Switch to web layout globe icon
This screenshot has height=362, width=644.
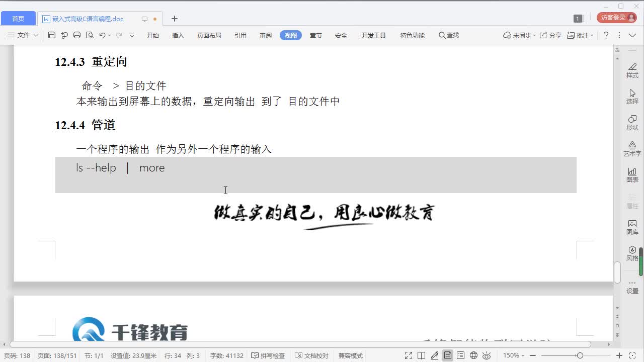pyautogui.click(x=473, y=355)
